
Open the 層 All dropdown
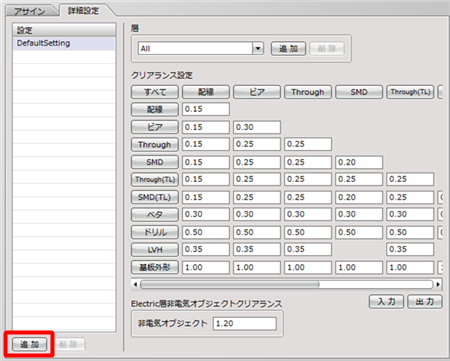[x=258, y=48]
